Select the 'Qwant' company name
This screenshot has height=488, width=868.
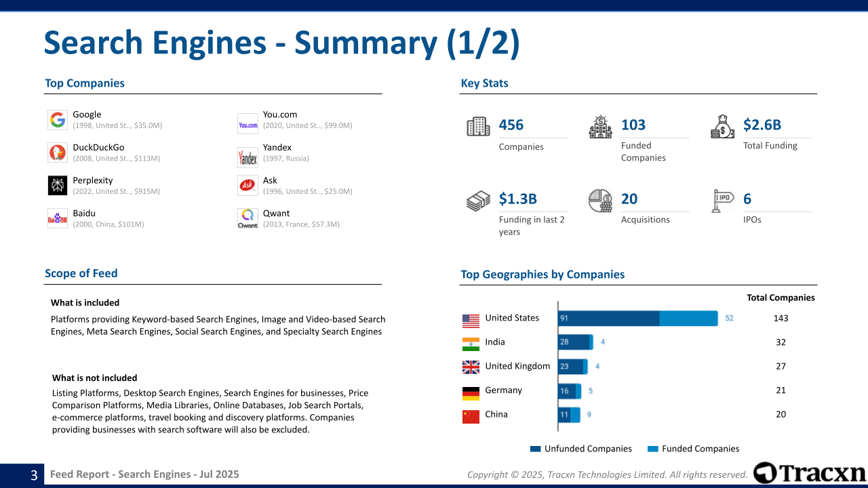coord(276,213)
